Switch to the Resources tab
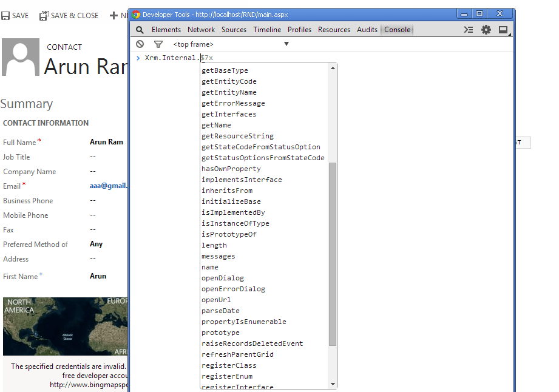559x392 pixels. point(334,30)
